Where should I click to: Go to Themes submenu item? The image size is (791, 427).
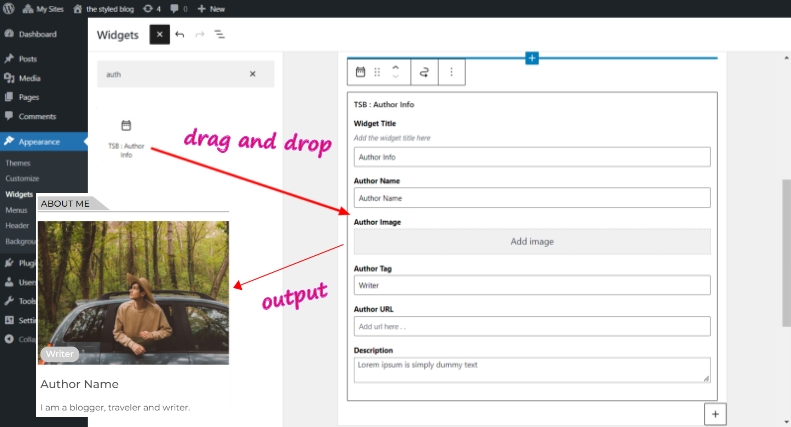(x=18, y=163)
